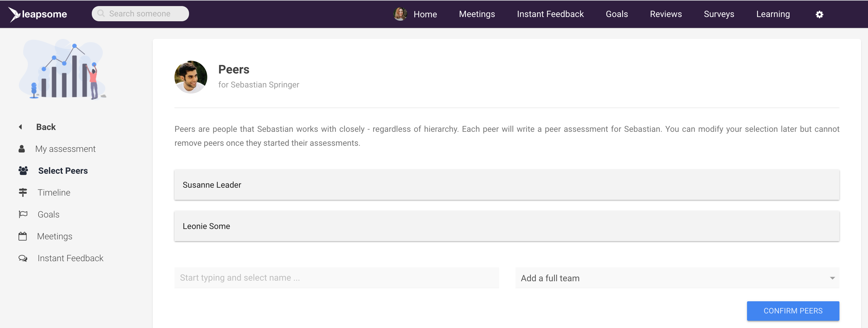This screenshot has height=328, width=868.
Task: Click the Goals flag icon
Action: (23, 214)
